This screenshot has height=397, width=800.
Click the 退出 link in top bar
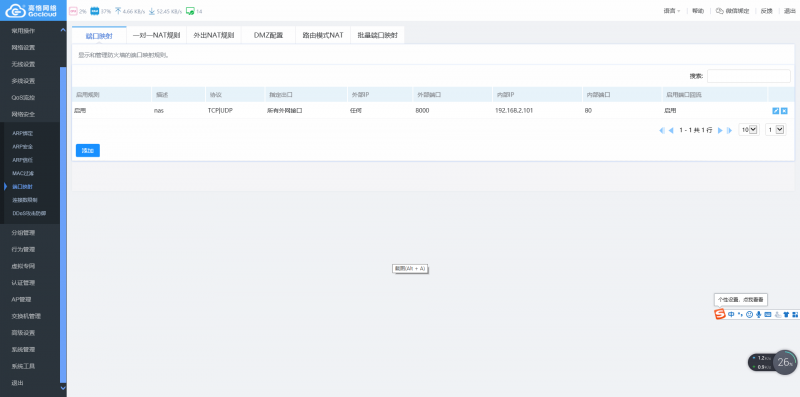(790, 11)
